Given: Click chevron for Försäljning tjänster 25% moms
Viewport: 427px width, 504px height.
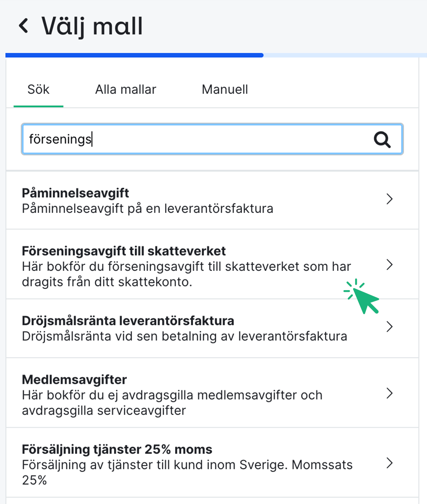Looking at the screenshot, I should point(390,463).
